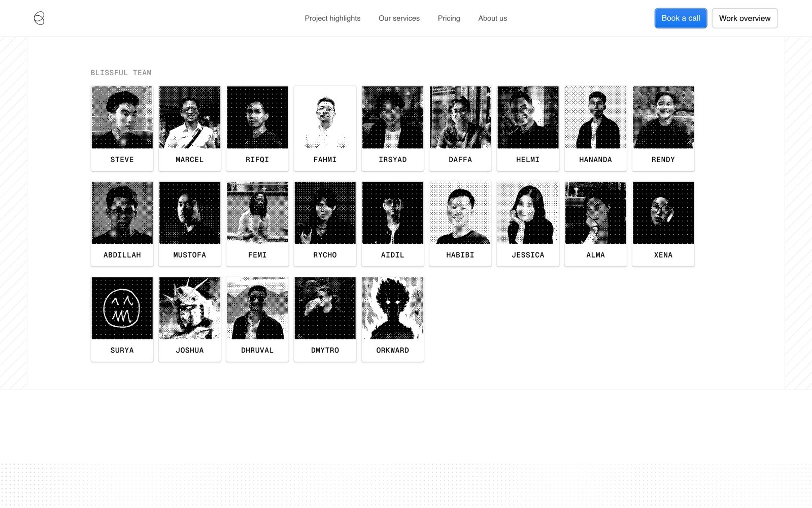
Task: Click the Book a call button
Action: tap(681, 18)
